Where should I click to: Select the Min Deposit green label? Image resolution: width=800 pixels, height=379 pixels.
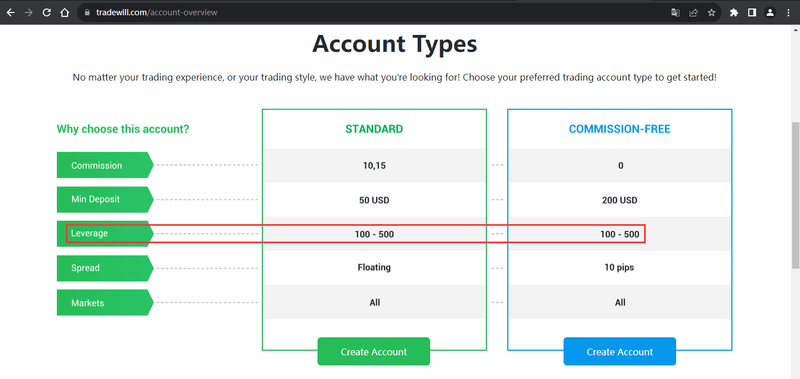point(105,199)
